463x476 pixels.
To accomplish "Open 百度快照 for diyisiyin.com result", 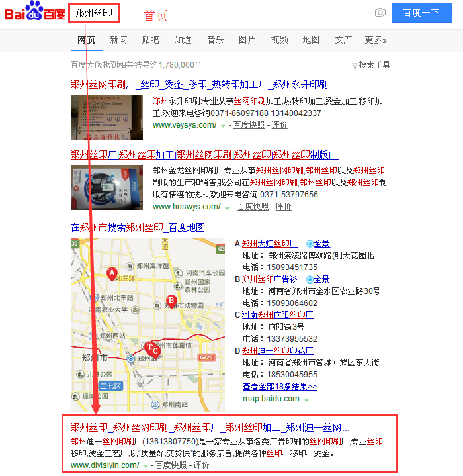I will (x=171, y=465).
